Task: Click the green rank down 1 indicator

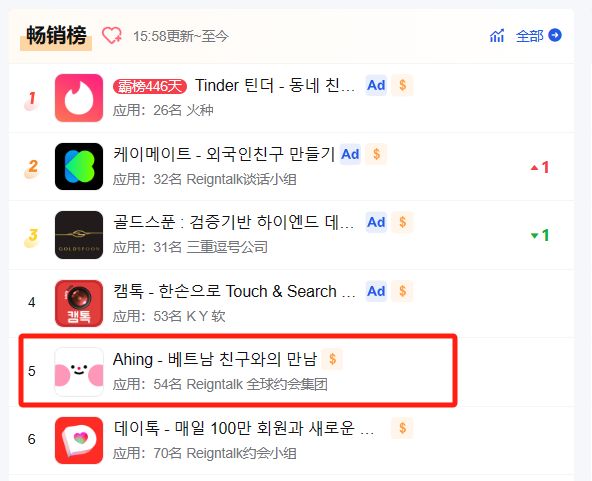Action: pos(540,236)
